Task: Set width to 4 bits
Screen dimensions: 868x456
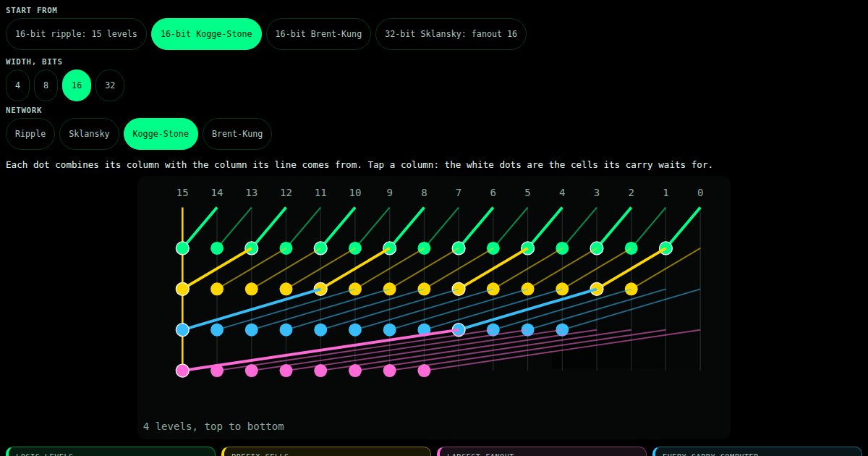Action: point(17,85)
